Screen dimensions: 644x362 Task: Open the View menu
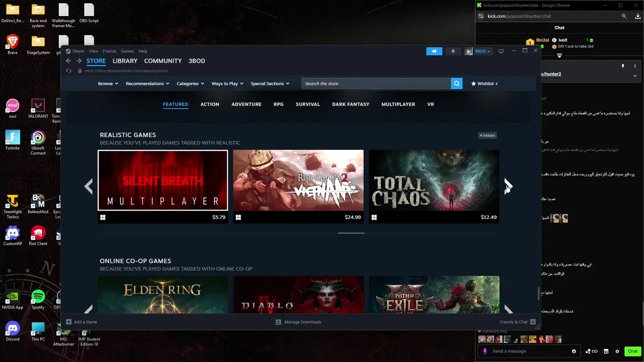[x=94, y=51]
